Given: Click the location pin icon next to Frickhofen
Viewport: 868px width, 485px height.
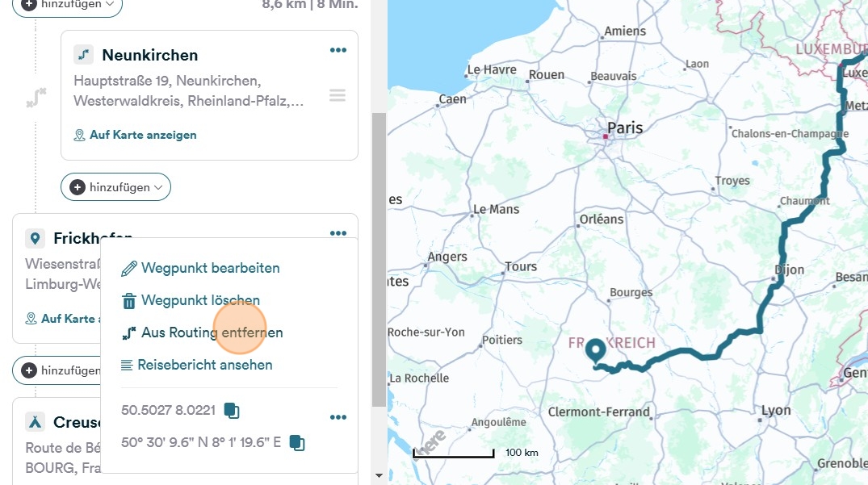Looking at the screenshot, I should pos(35,238).
